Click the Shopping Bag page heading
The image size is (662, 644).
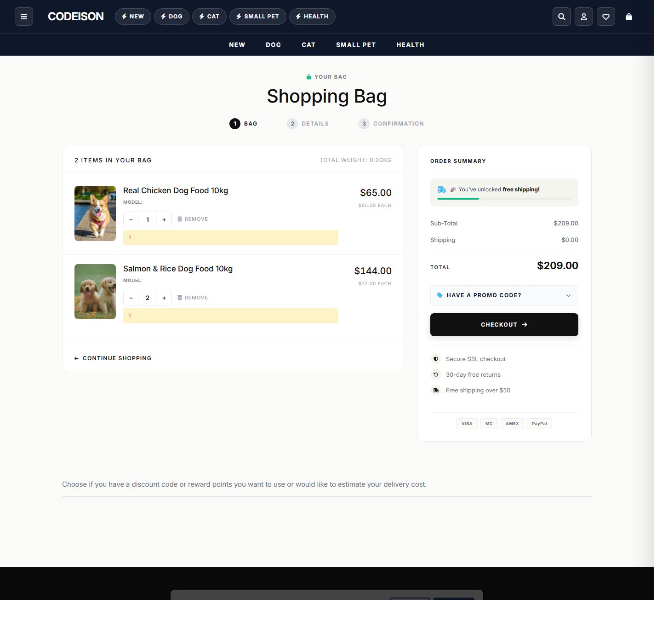pyautogui.click(x=327, y=97)
